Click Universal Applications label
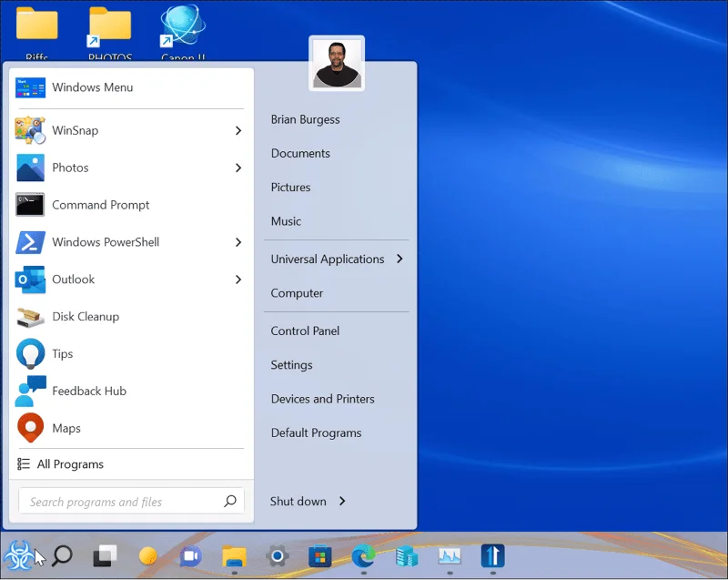 [x=328, y=259]
